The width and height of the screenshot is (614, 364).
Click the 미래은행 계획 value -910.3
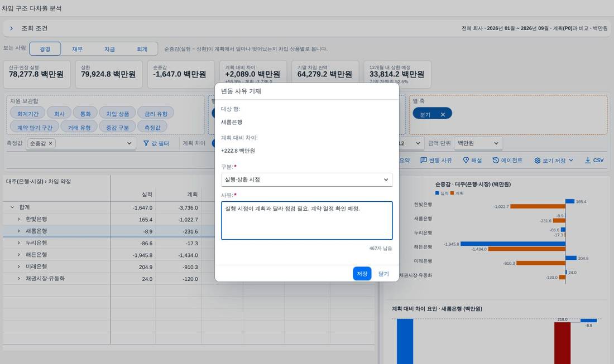point(190,267)
